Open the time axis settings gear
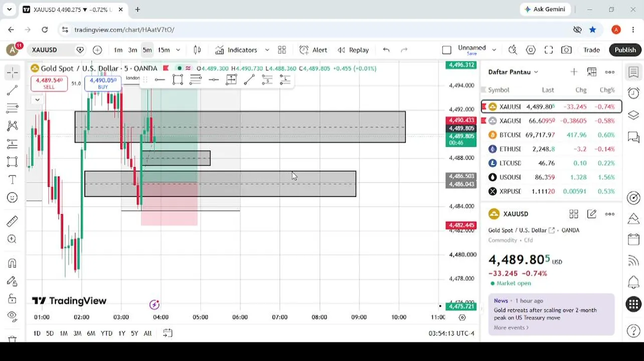 (x=462, y=317)
